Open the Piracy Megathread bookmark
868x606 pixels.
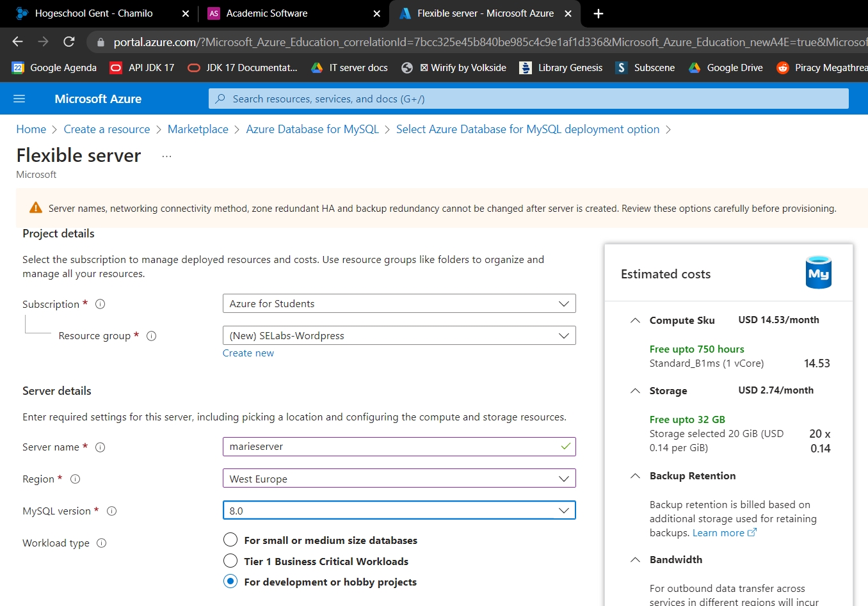(822, 68)
